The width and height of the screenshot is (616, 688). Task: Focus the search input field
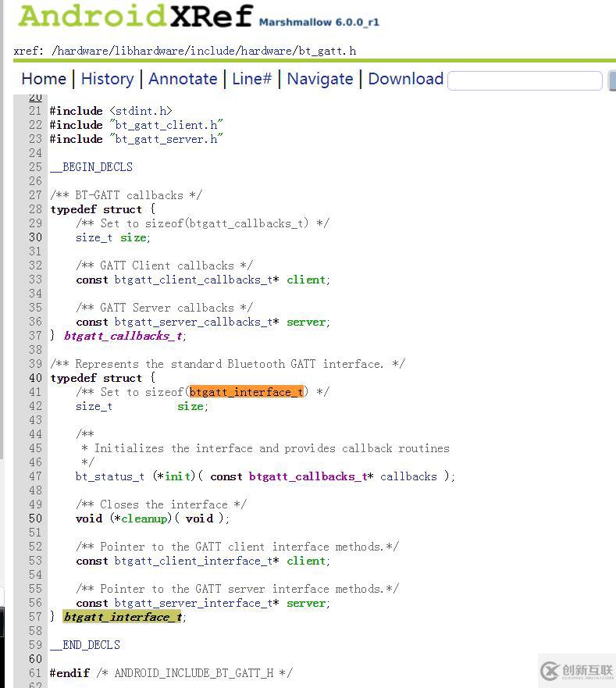pos(525,80)
